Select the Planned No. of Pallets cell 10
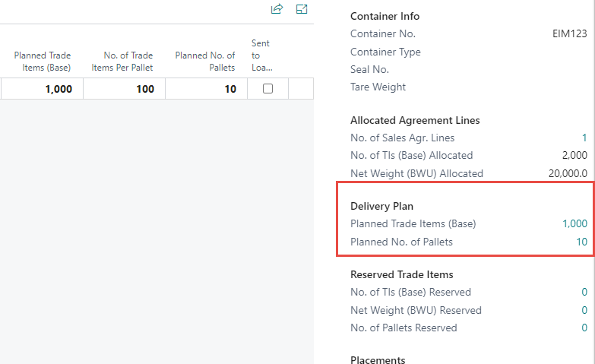This screenshot has width=595, height=364. pyautogui.click(x=205, y=89)
